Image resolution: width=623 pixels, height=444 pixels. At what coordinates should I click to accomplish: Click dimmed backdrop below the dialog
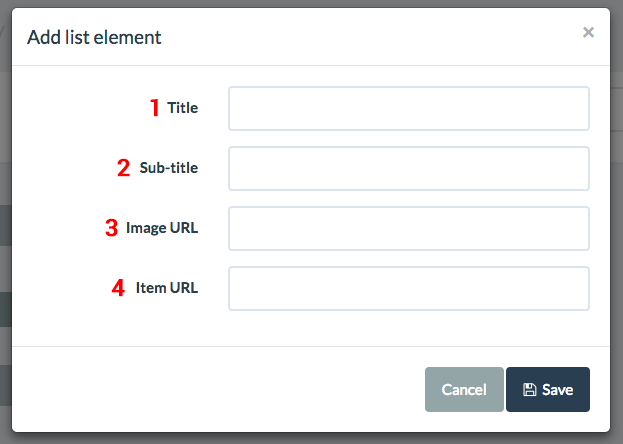pos(300,439)
